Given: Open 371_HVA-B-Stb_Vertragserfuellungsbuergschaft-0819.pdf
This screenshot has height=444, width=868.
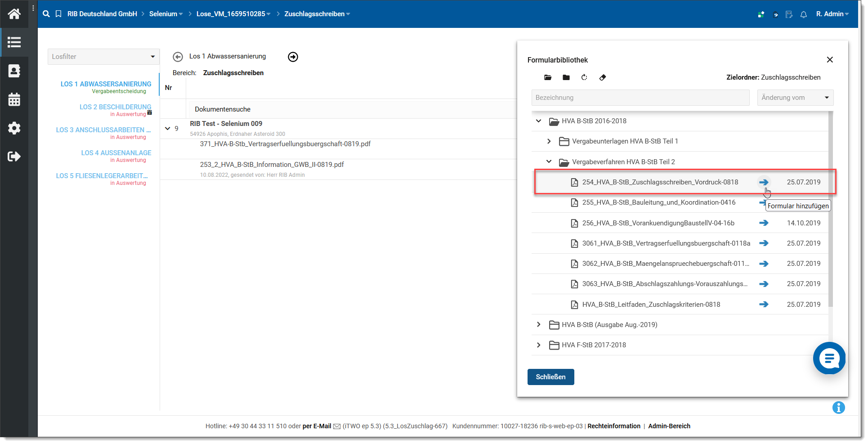Looking at the screenshot, I should [x=285, y=144].
